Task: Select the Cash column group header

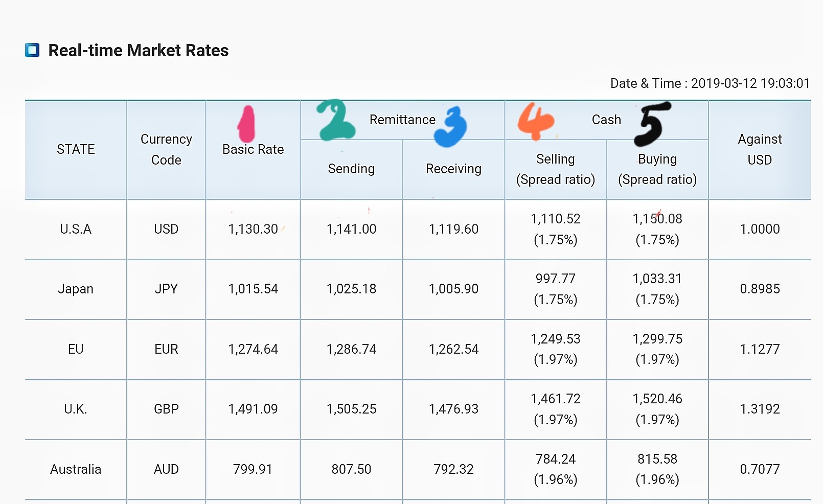Action: (606, 120)
